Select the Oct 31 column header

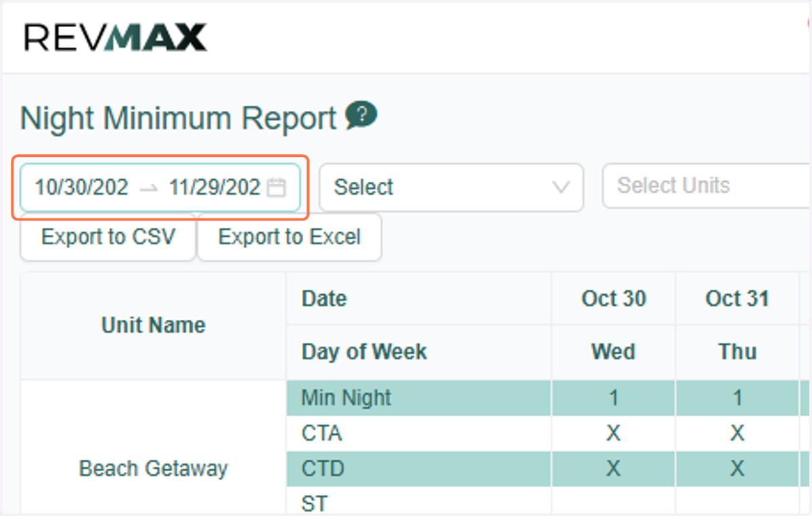tap(738, 298)
